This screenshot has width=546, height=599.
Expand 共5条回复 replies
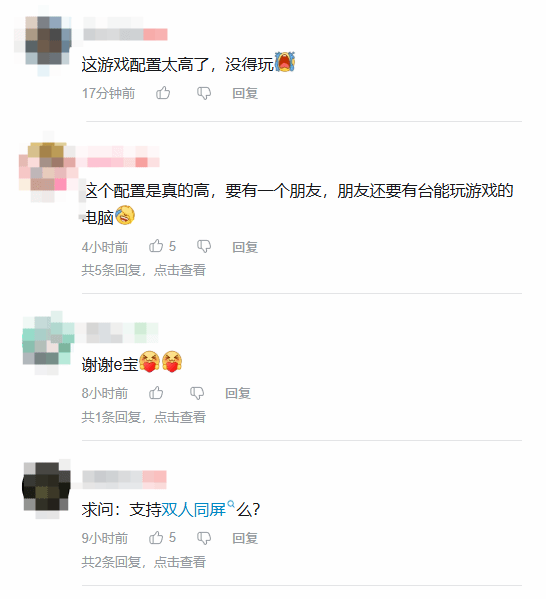pyautogui.click(x=144, y=270)
